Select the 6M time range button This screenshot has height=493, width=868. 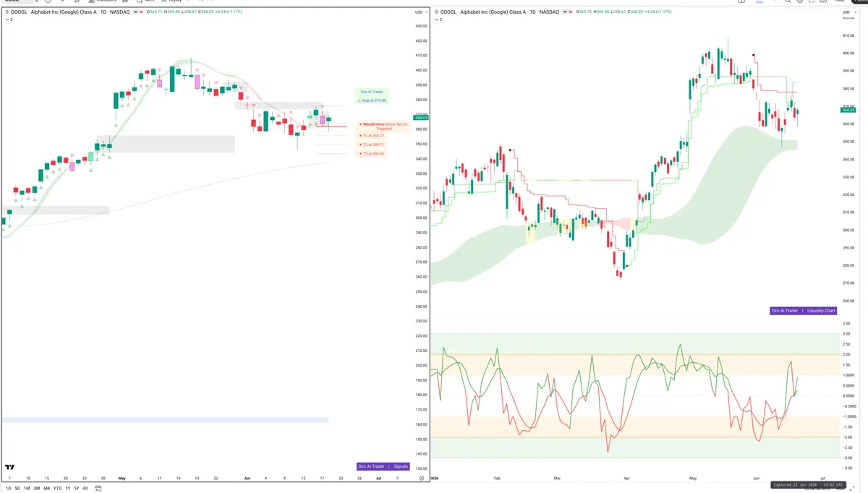47,488
